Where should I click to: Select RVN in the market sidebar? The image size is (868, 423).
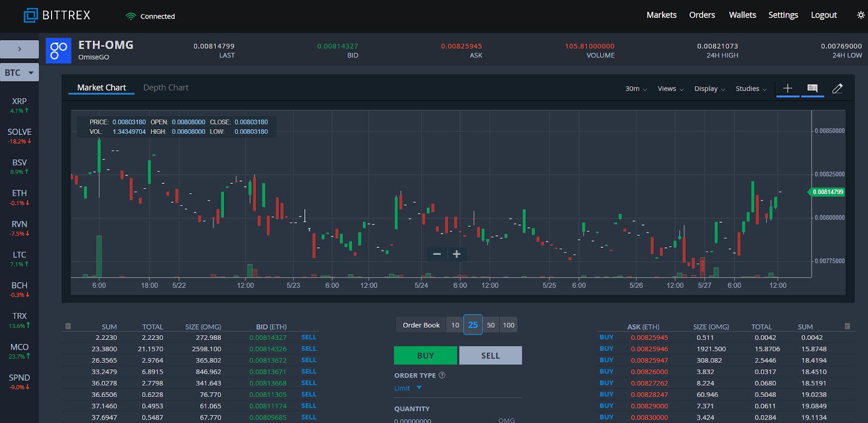tap(20, 228)
